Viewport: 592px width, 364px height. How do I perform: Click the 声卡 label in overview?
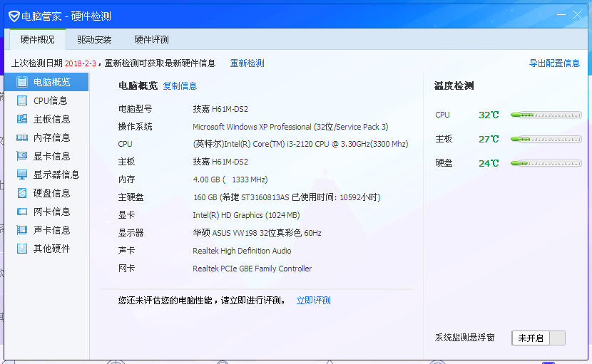127,251
